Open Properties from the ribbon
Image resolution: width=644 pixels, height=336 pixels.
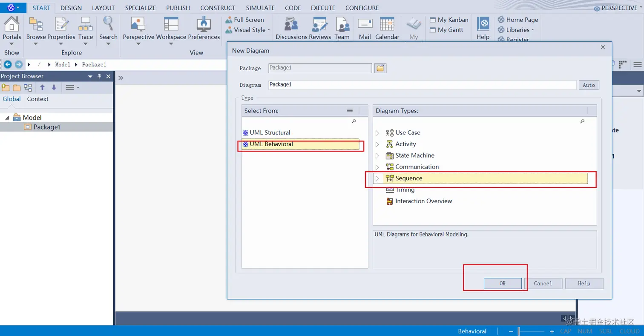click(x=61, y=24)
